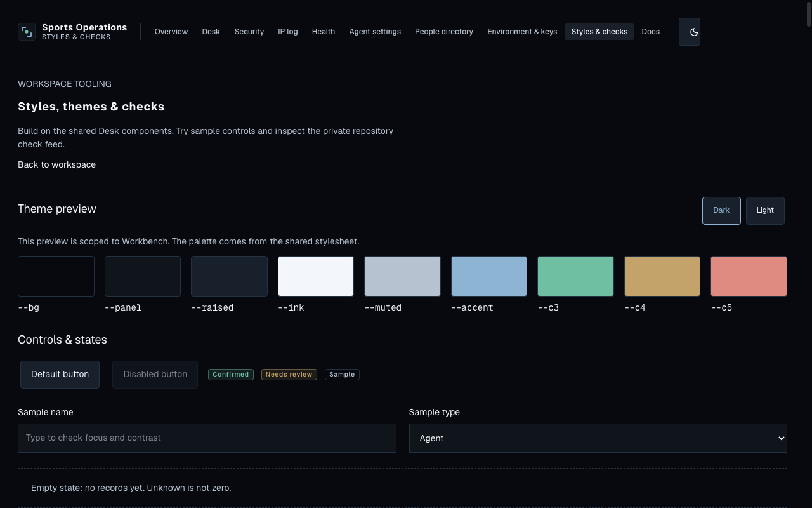The height and width of the screenshot is (508, 812).
Task: Go to the Desk nav item
Action: tap(211, 32)
